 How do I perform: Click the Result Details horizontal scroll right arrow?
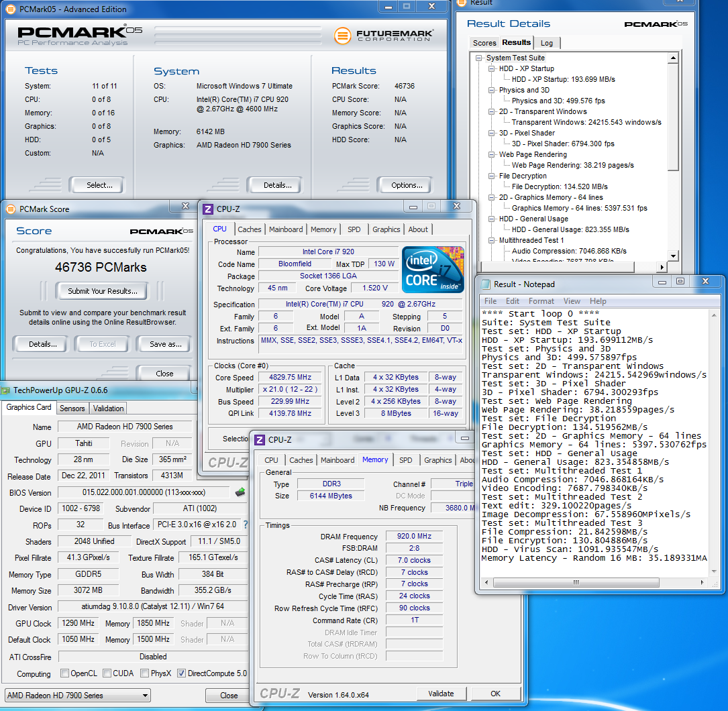tap(662, 267)
